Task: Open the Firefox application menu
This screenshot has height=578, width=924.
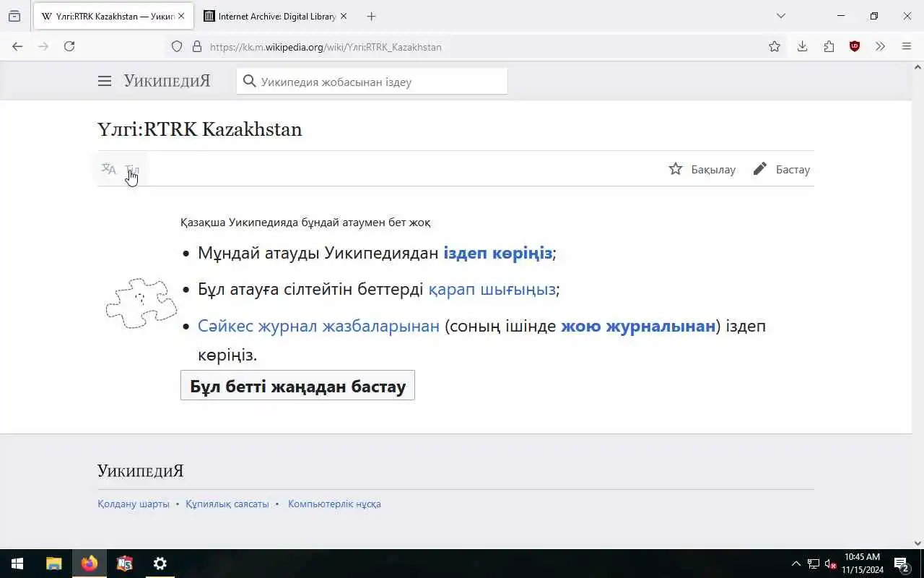Action: [x=907, y=46]
